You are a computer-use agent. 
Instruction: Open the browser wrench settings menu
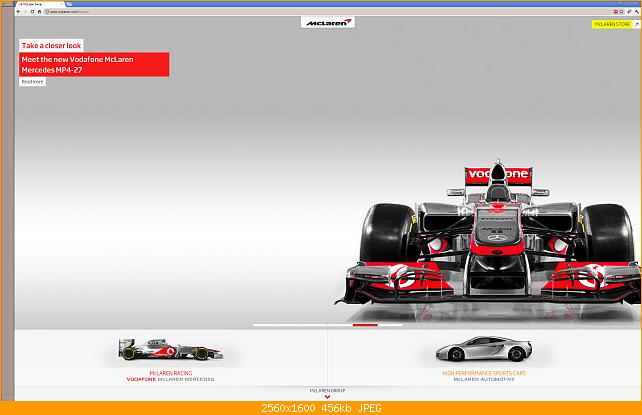click(637, 12)
